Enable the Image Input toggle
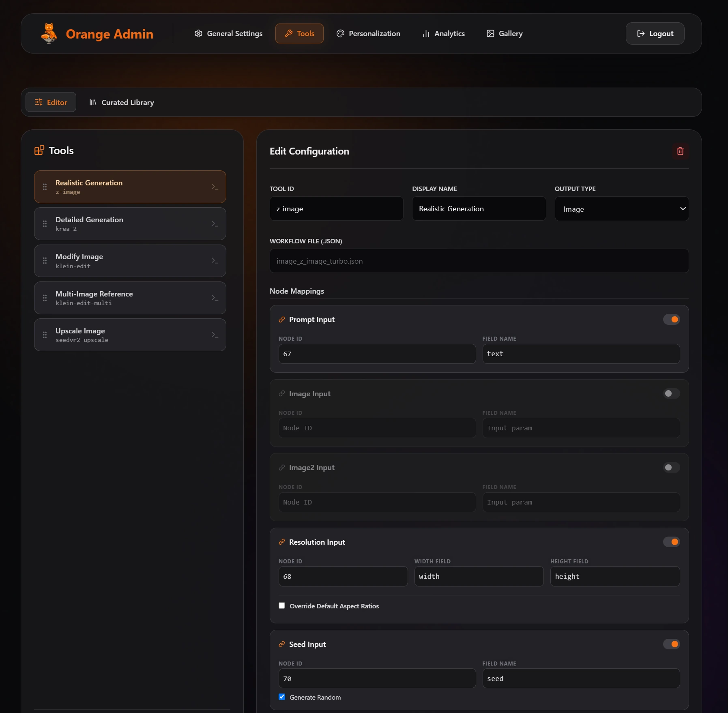Screen dimensions: 728x713 coord(671,393)
